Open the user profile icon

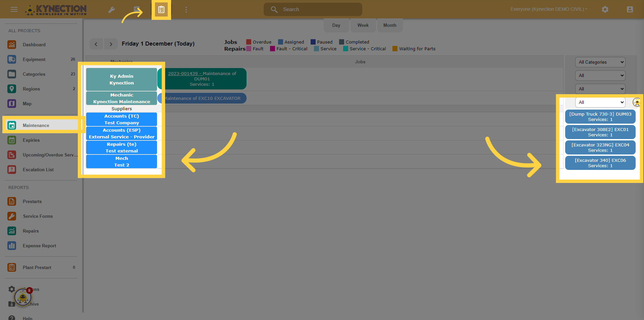630,9
